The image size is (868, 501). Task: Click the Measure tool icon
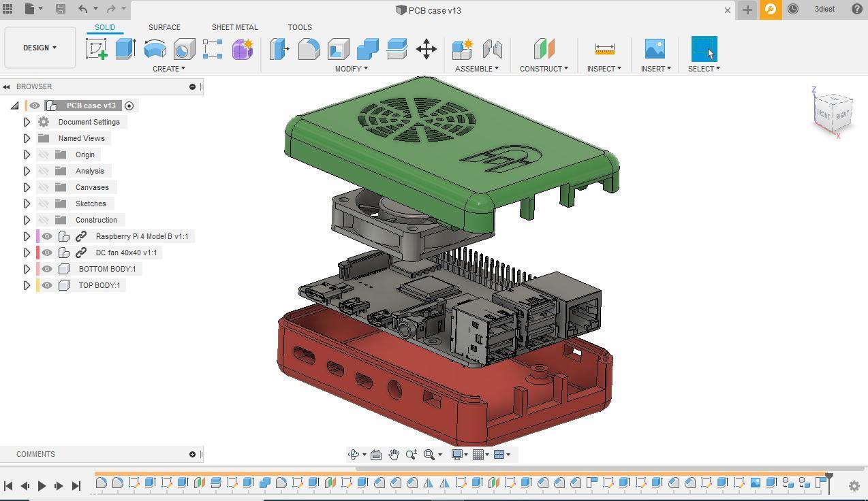pos(604,49)
